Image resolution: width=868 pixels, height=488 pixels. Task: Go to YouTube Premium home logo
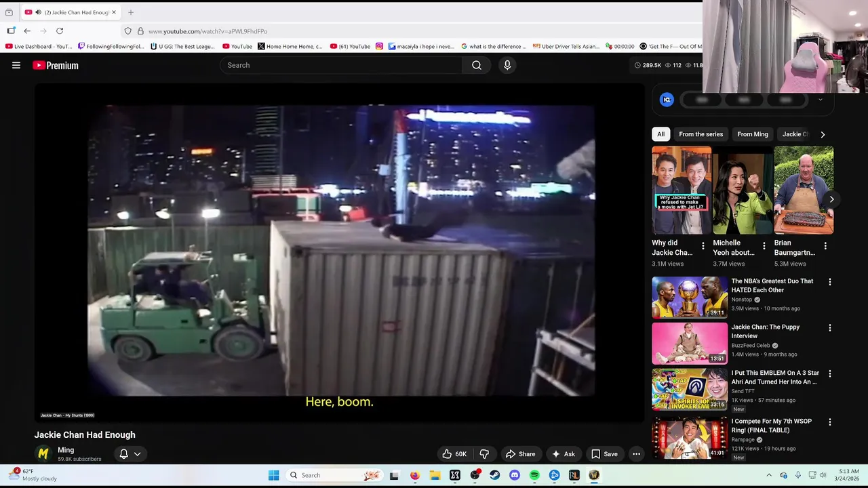click(56, 65)
